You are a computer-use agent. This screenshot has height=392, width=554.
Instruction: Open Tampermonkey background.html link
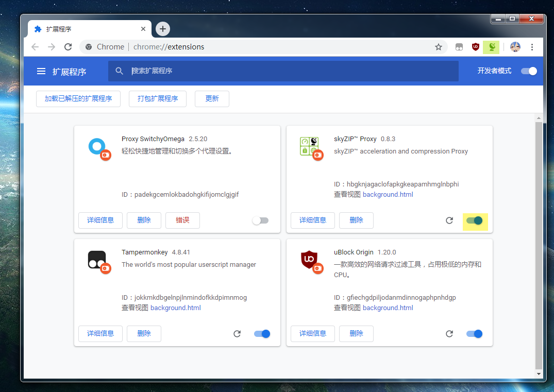coord(176,308)
